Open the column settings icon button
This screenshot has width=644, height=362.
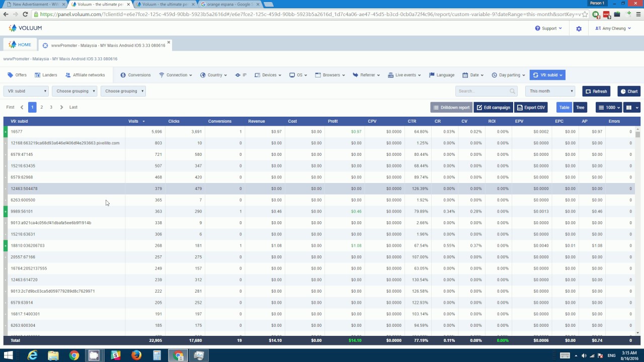click(x=631, y=107)
